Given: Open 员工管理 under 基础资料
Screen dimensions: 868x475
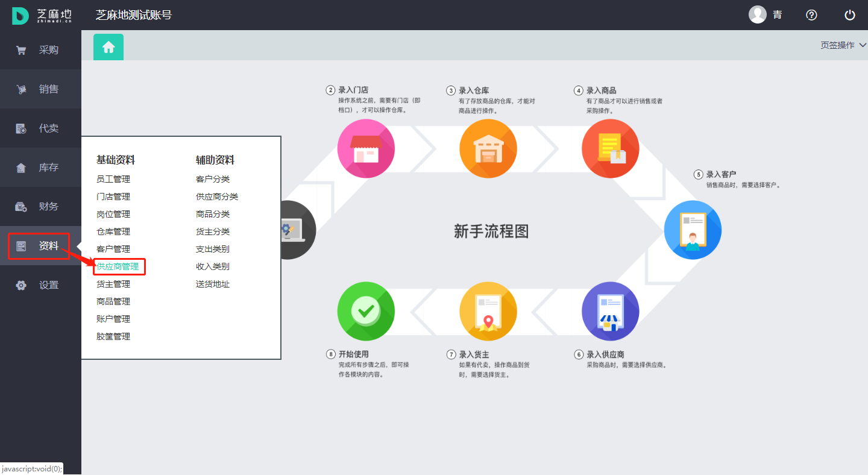Looking at the screenshot, I should pyautogui.click(x=113, y=179).
